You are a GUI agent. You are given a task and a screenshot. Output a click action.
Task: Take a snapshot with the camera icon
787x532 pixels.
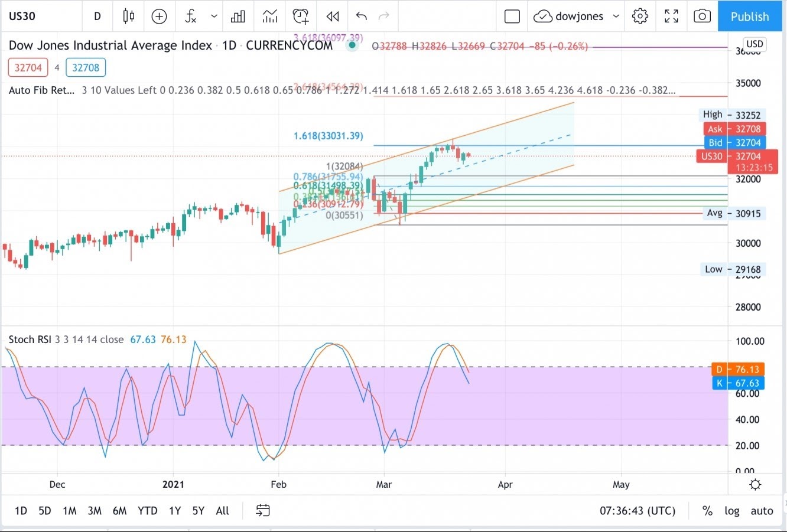[702, 17]
